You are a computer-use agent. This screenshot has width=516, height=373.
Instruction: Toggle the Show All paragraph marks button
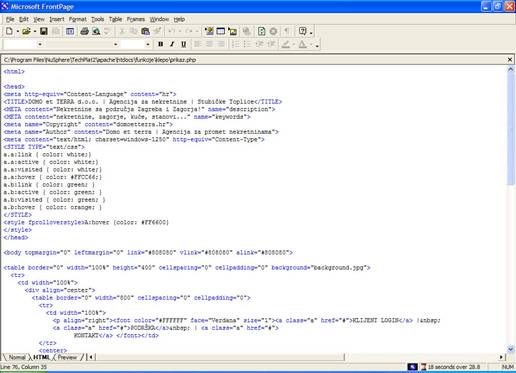click(287, 31)
